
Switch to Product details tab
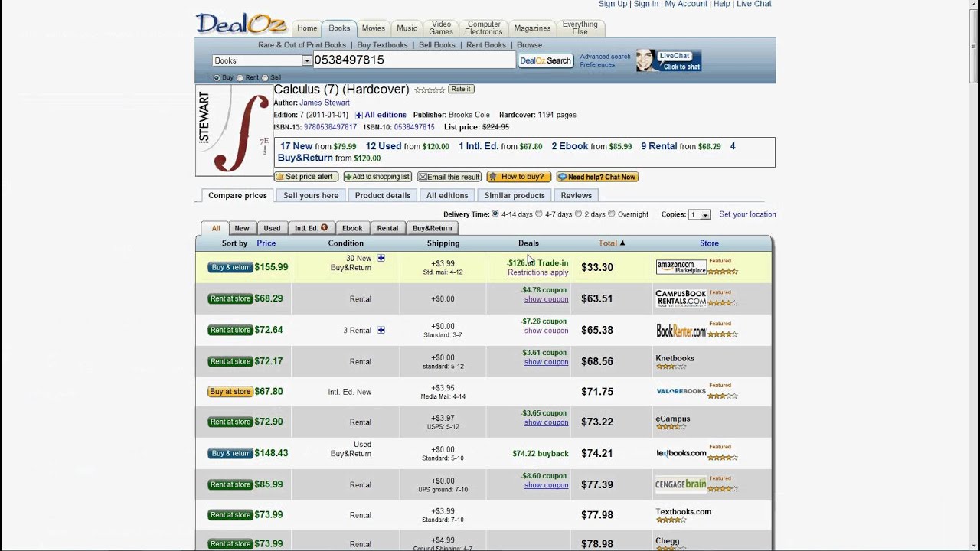383,196
